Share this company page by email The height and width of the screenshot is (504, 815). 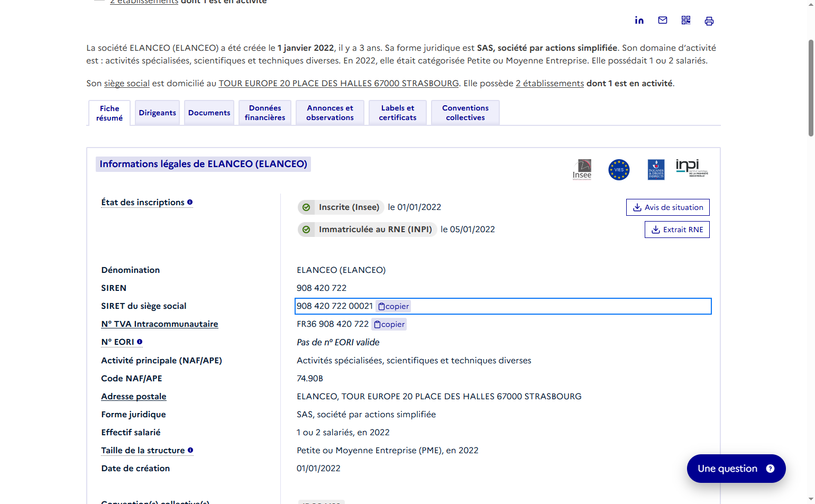pyautogui.click(x=663, y=21)
